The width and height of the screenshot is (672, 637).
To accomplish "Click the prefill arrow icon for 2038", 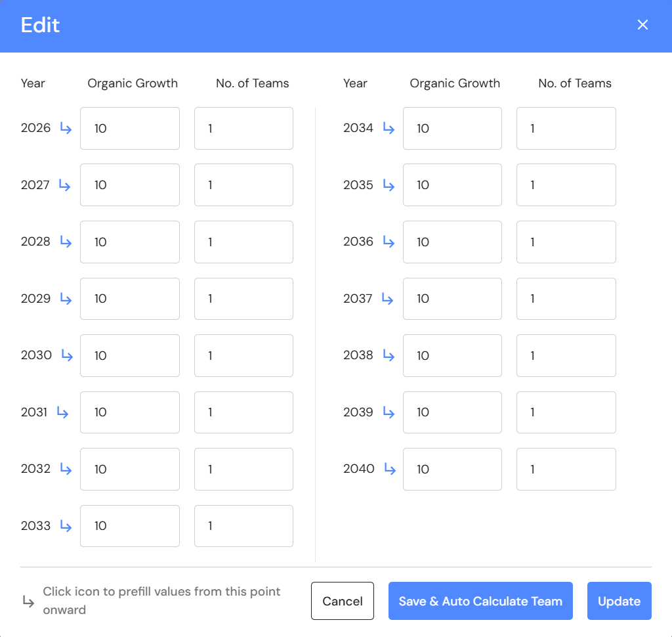I will click(388, 355).
